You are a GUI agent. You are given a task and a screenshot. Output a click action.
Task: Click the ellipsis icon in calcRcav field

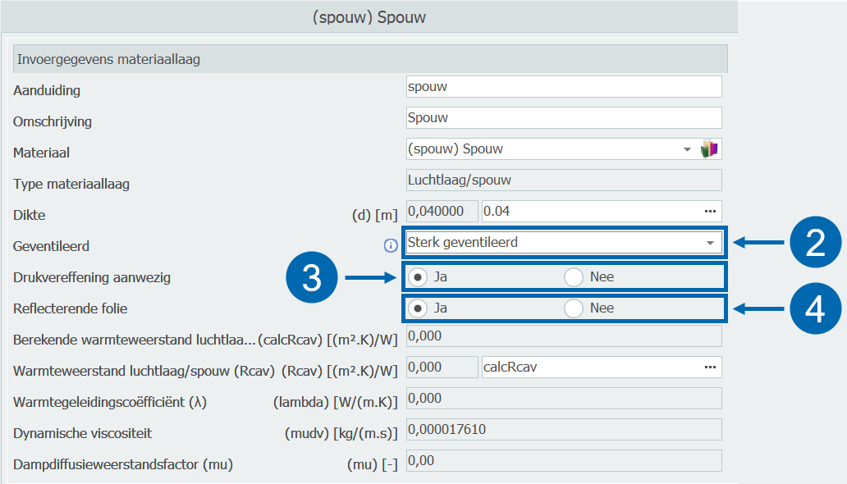pyautogui.click(x=710, y=367)
